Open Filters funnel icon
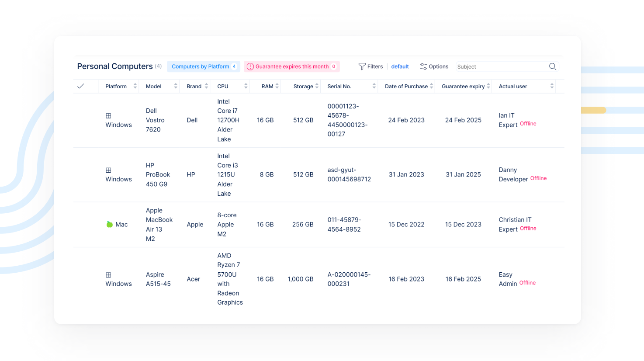The height and width of the screenshot is (361, 644). [x=362, y=66]
